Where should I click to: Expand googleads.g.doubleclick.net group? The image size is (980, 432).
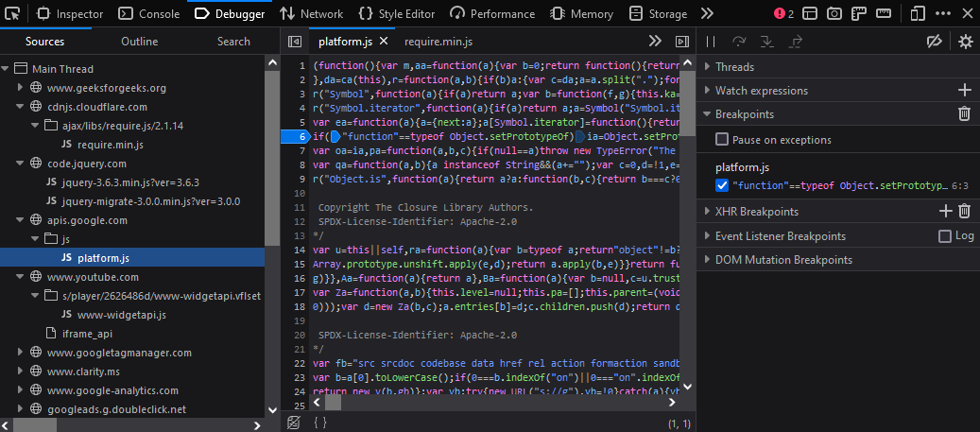pyautogui.click(x=20, y=409)
